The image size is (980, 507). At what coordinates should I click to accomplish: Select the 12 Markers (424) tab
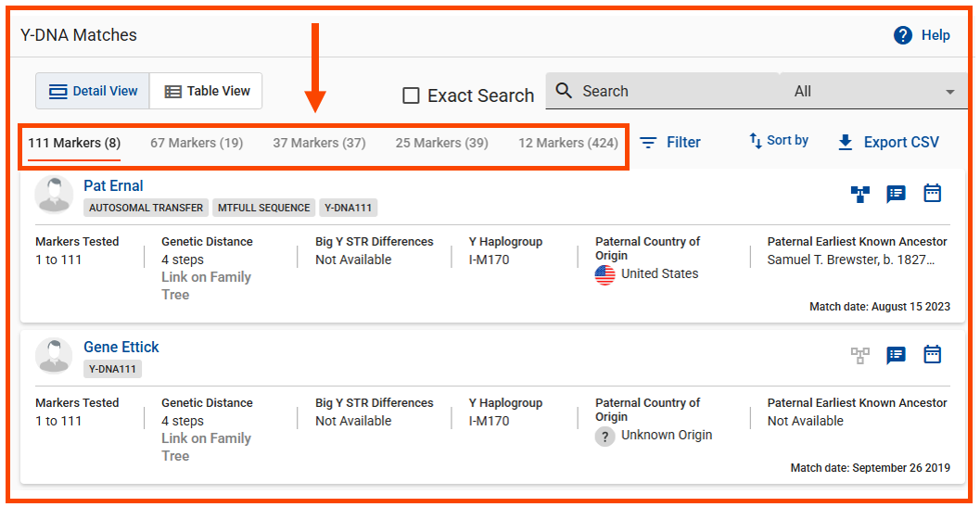[x=567, y=143]
